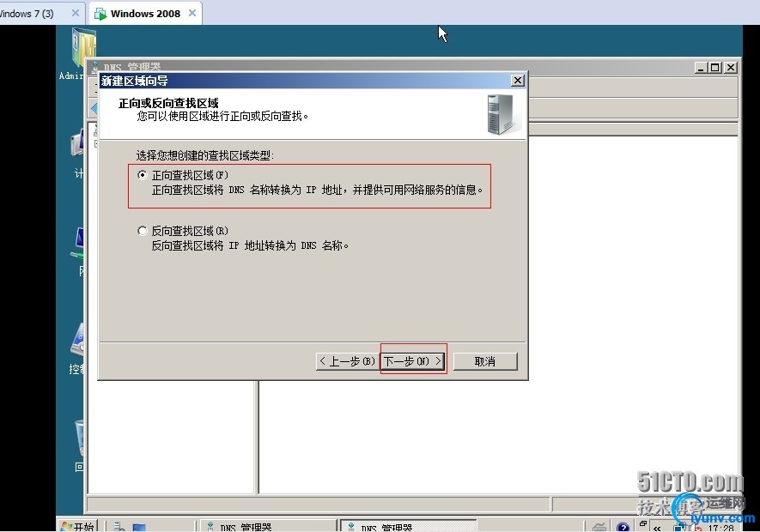Click the Server Manager quick launch icon
Screen dimensions: 760x532
tap(119, 527)
